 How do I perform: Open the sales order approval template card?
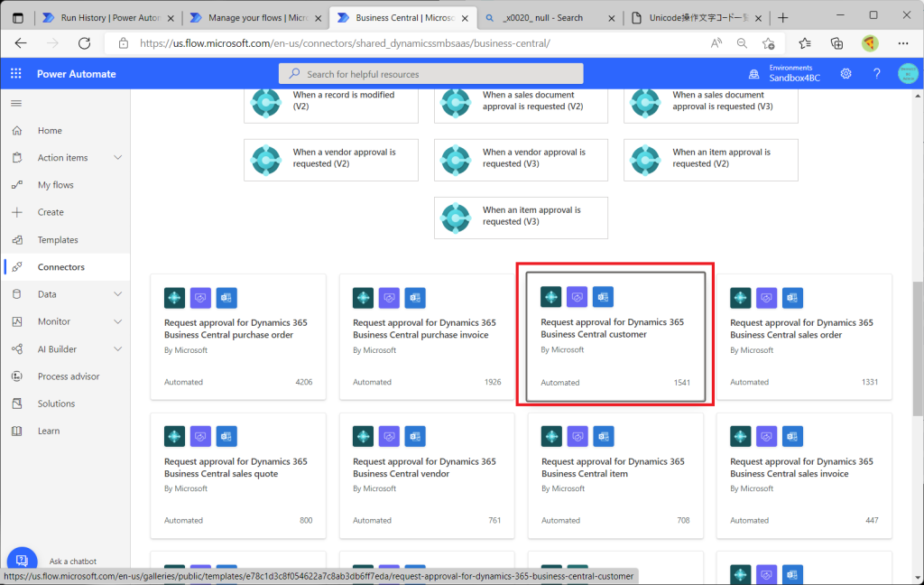click(x=804, y=337)
